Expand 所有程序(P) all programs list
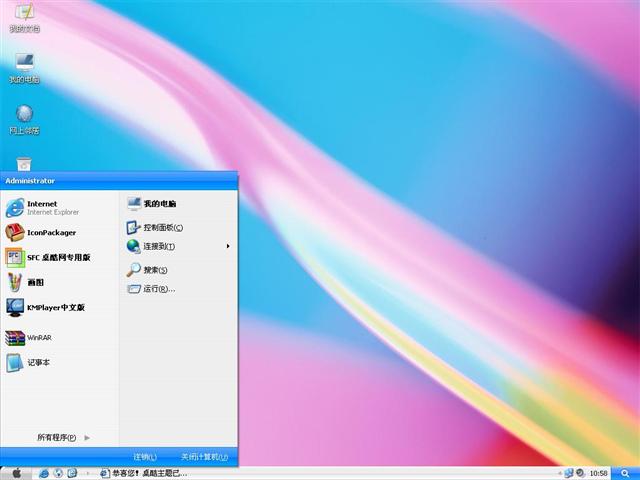 pos(63,438)
